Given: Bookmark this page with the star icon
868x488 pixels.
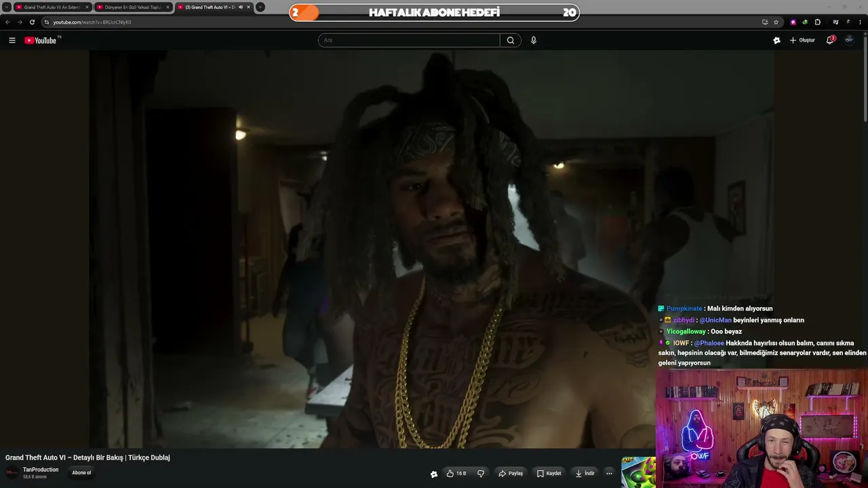Looking at the screenshot, I should pyautogui.click(x=776, y=22).
